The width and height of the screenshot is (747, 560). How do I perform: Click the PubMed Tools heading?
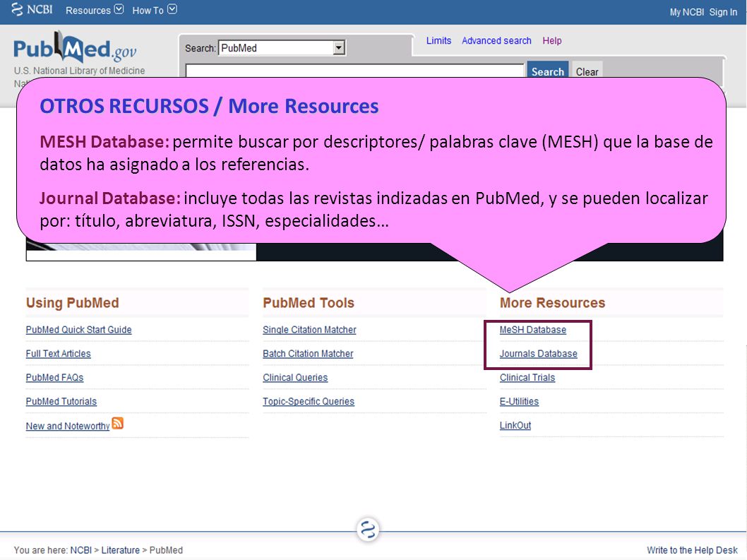point(309,303)
